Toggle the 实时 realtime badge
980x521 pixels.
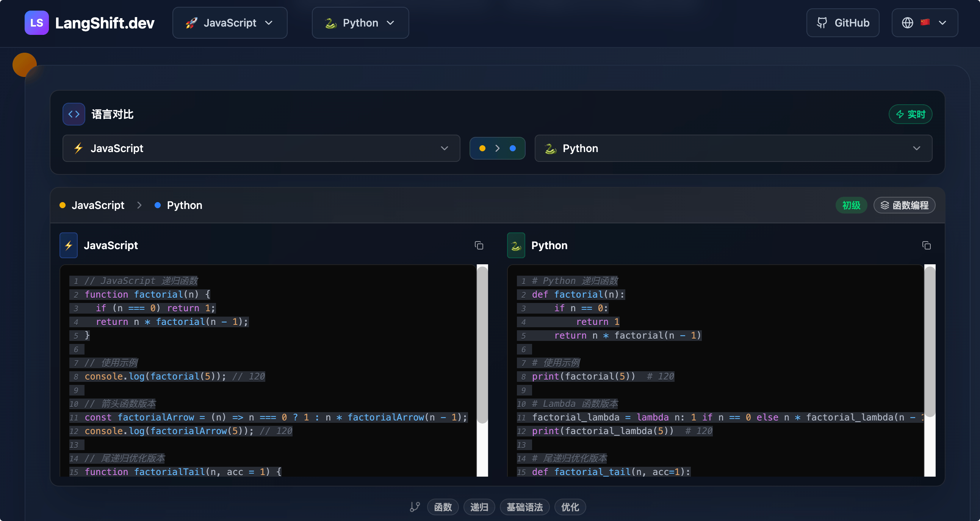tap(910, 114)
